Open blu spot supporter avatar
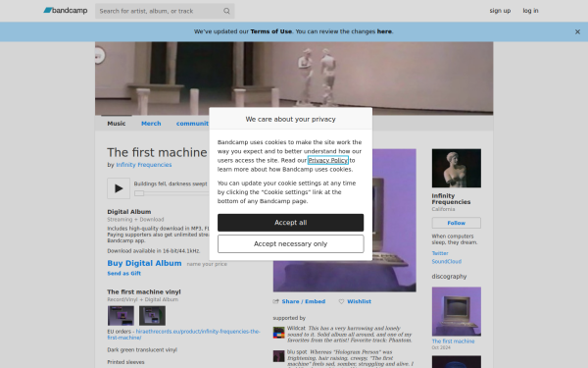The width and height of the screenshot is (588, 368). click(278, 356)
